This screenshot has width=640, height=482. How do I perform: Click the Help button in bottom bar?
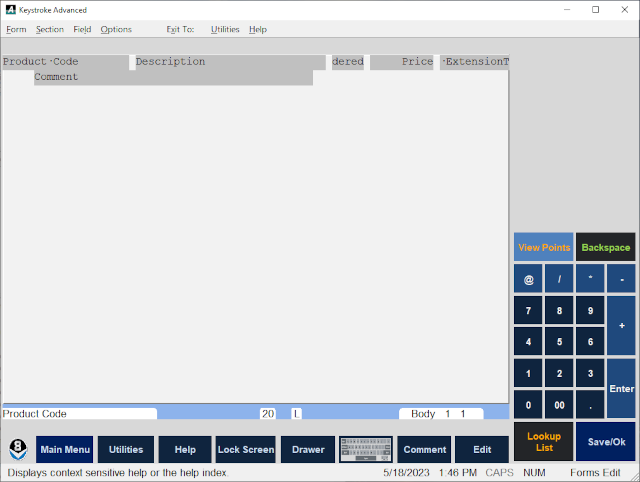click(x=185, y=449)
